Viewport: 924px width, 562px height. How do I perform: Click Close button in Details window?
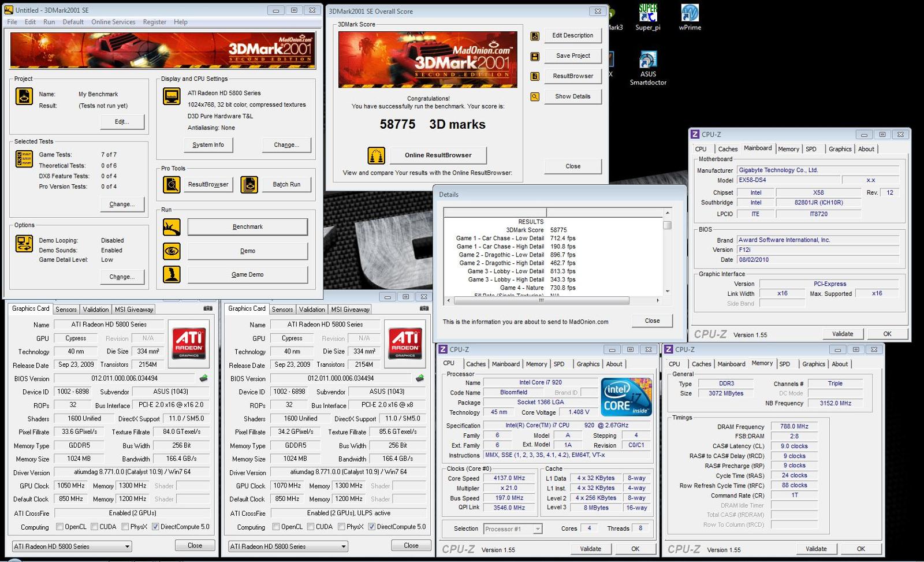pyautogui.click(x=652, y=321)
